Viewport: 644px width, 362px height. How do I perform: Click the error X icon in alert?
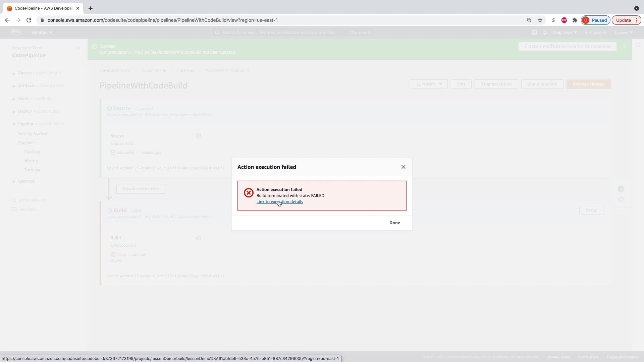pyautogui.click(x=249, y=193)
